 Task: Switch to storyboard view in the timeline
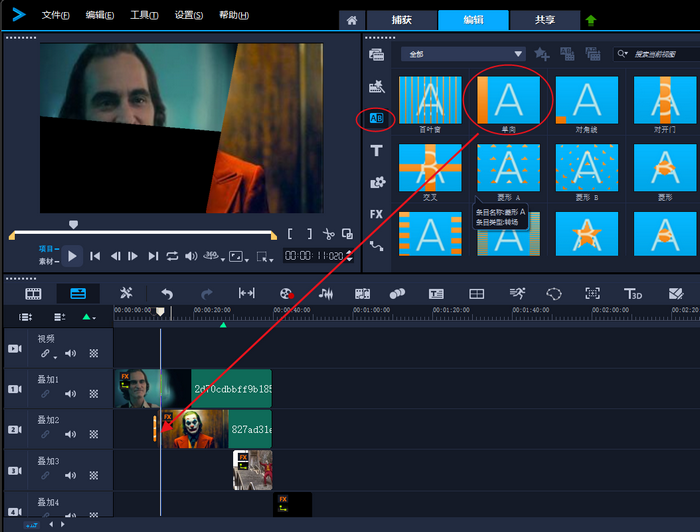tap(34, 293)
